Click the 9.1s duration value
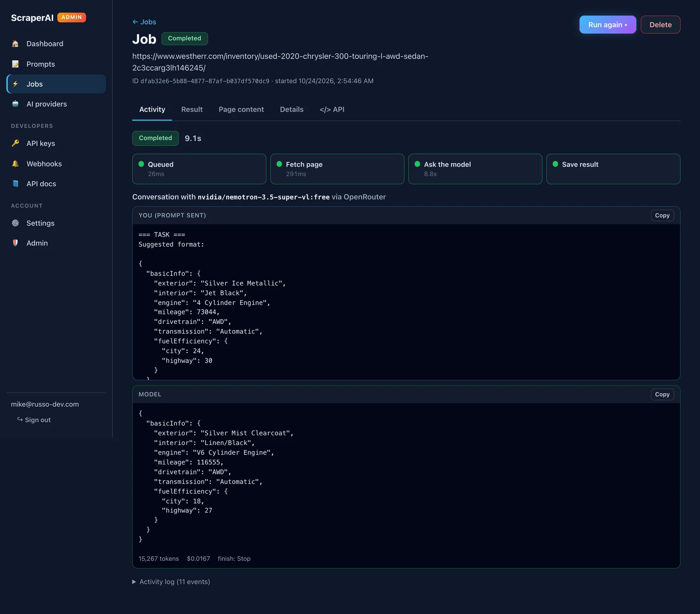The width and height of the screenshot is (700, 614). 193,138
